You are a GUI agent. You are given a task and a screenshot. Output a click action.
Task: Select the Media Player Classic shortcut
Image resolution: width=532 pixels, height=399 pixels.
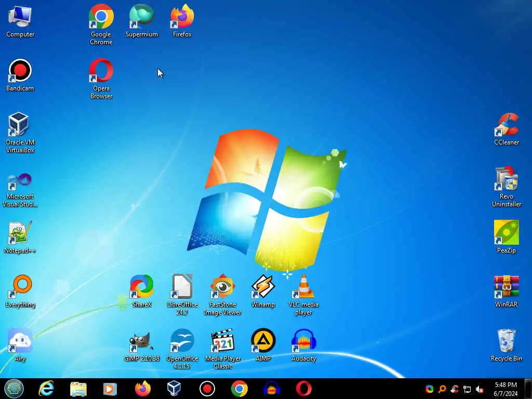coord(222,349)
